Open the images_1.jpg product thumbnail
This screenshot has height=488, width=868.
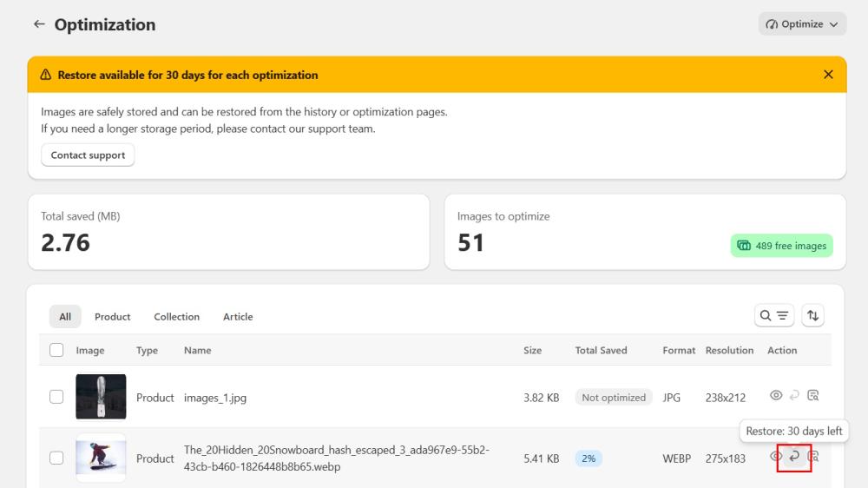(x=101, y=397)
